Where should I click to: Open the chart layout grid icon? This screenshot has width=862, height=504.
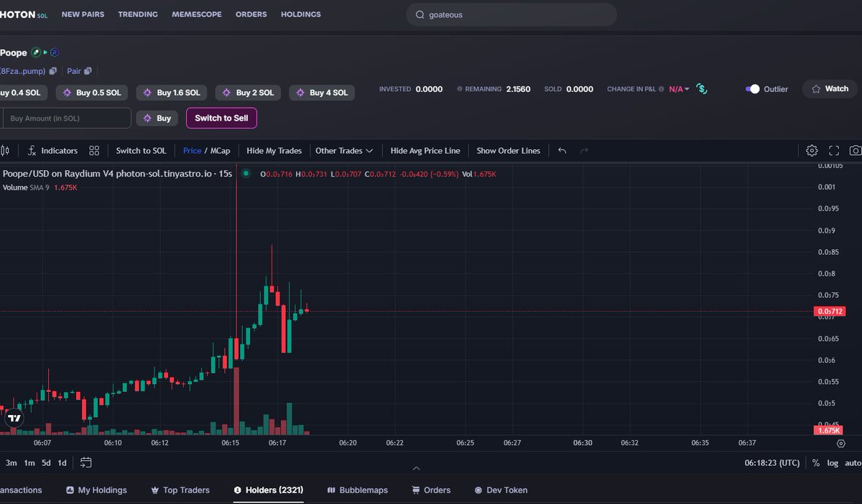click(94, 151)
